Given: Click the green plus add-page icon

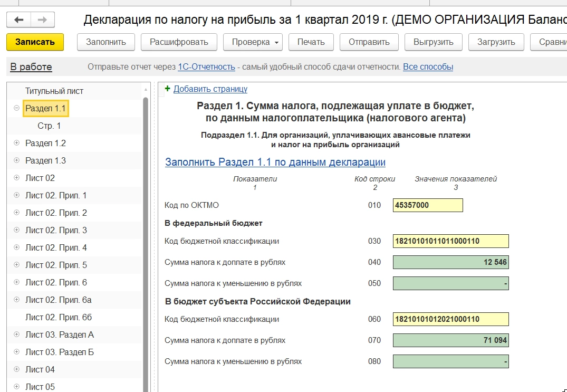Looking at the screenshot, I should [x=168, y=89].
